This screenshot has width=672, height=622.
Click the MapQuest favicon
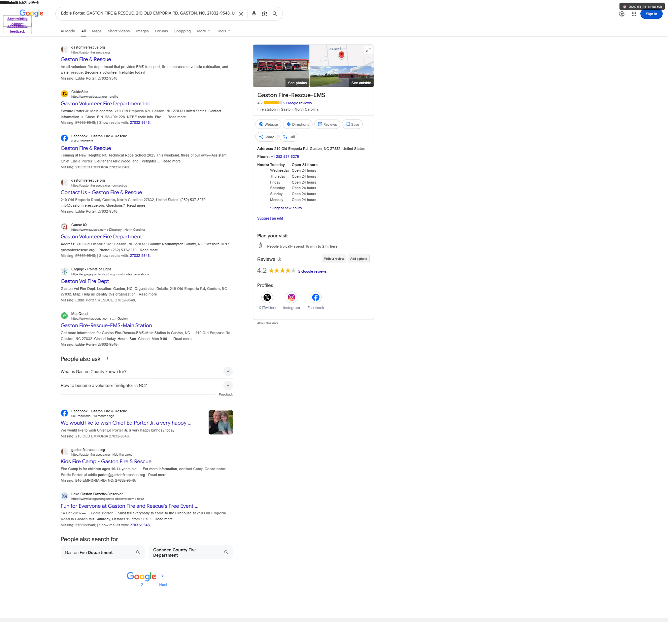tap(64, 316)
